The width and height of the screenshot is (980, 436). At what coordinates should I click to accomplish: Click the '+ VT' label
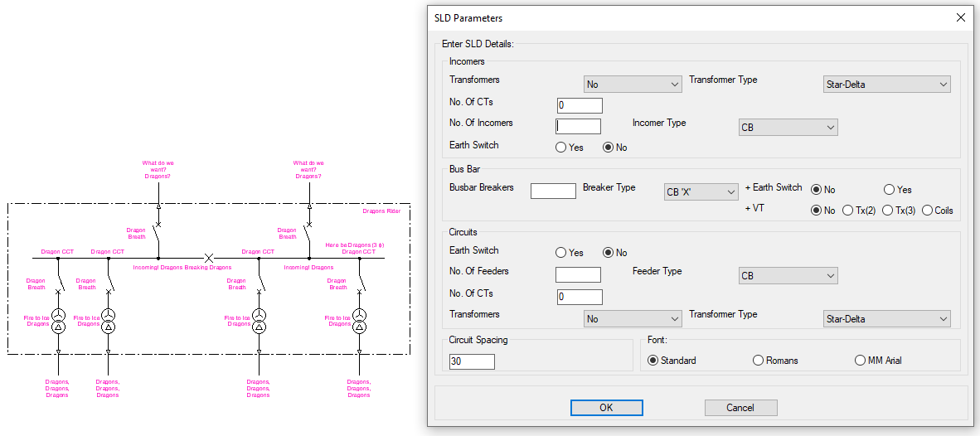tap(755, 209)
